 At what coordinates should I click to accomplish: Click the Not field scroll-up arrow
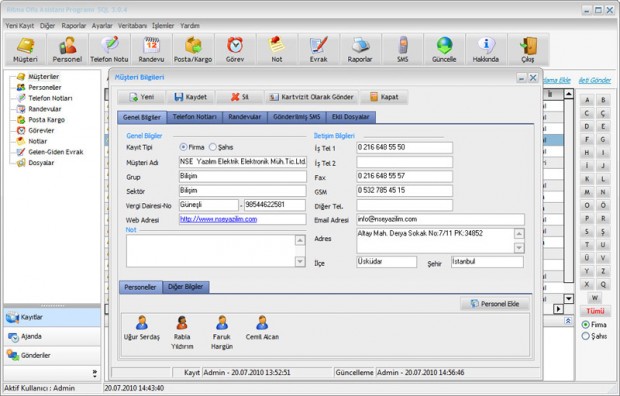300,240
